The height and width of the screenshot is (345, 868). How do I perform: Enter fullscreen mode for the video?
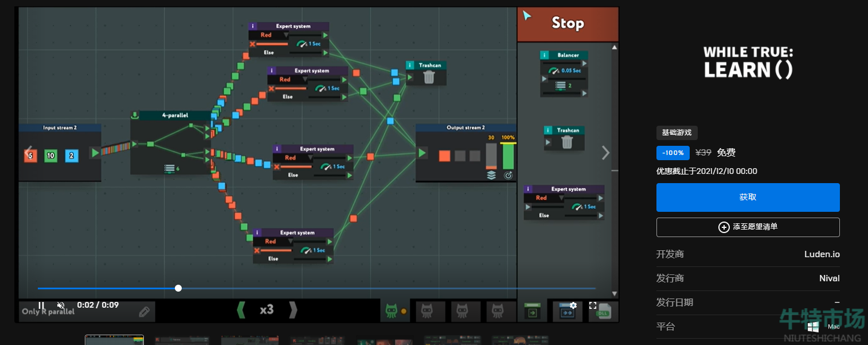(x=593, y=305)
